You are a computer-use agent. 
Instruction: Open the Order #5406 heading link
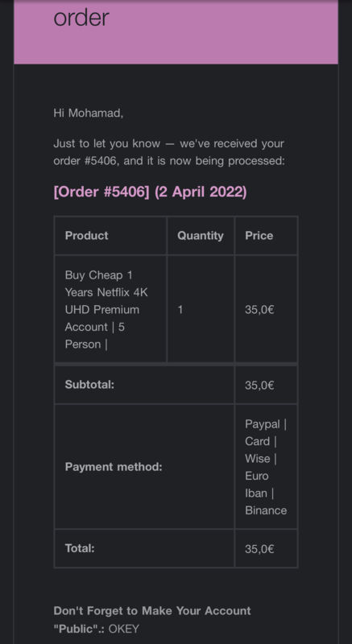point(151,192)
